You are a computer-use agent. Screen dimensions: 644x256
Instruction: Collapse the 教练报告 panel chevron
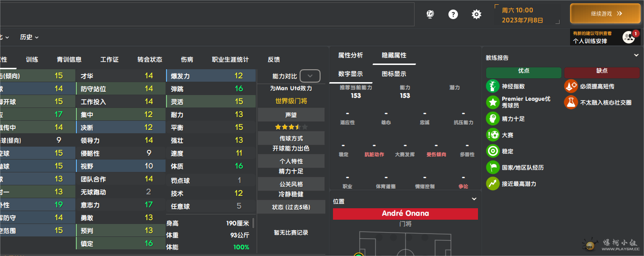(636, 55)
